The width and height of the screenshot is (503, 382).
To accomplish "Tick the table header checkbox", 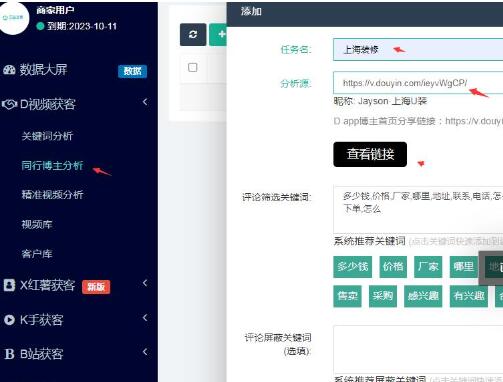I will click(x=193, y=67).
